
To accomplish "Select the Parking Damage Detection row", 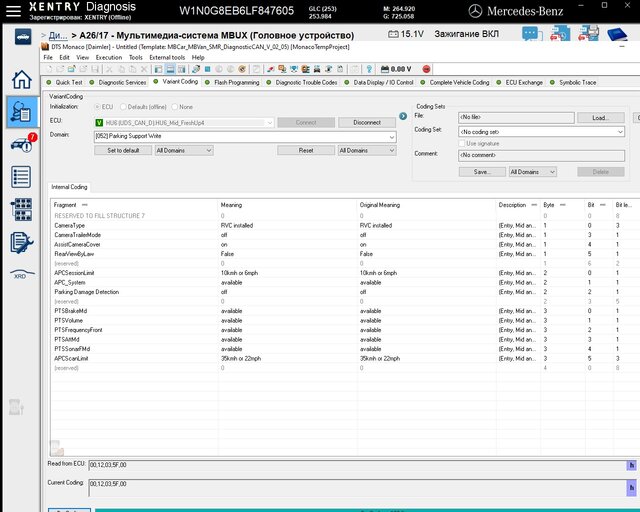I will (x=343, y=292).
